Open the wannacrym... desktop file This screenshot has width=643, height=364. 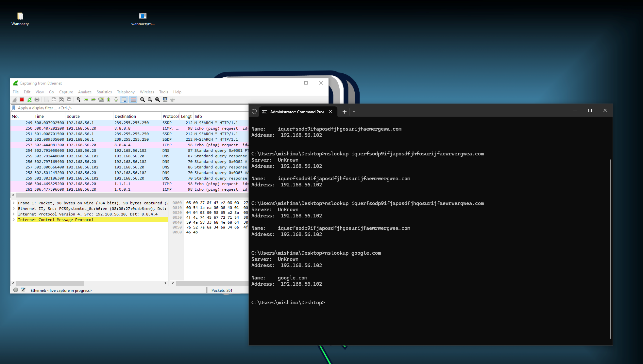143,19
